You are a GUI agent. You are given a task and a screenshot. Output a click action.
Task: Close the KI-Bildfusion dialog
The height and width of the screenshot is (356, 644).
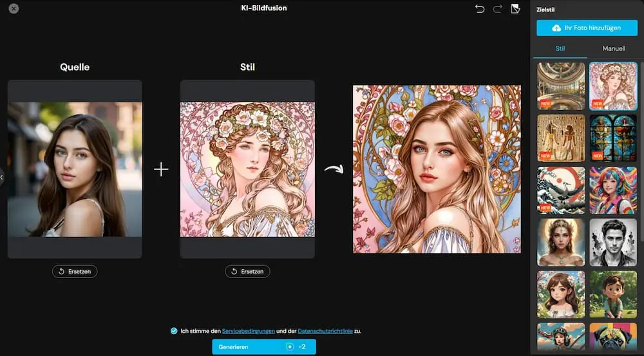14,8
